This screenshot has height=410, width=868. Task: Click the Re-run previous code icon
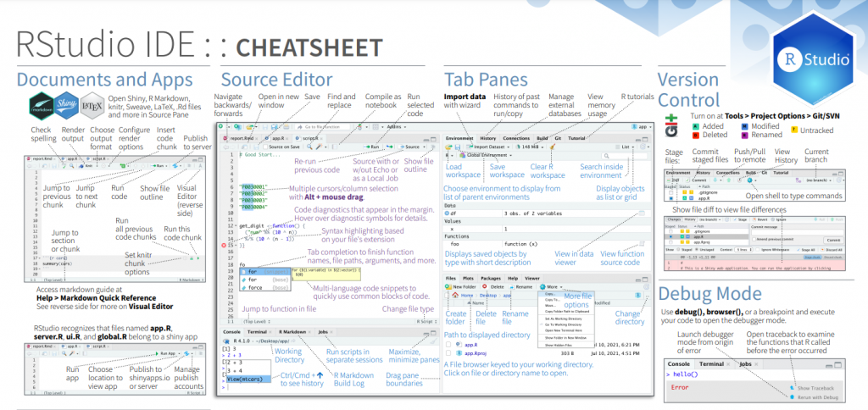coord(389,147)
